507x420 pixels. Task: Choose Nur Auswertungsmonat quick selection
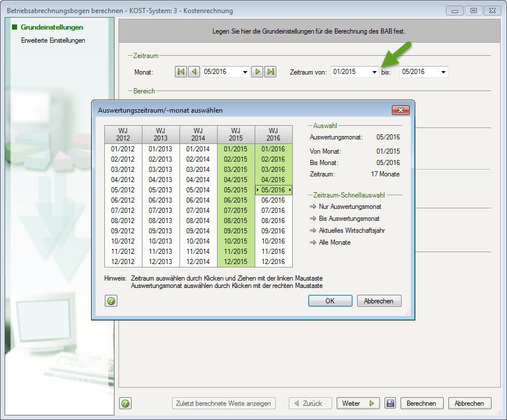(x=350, y=207)
